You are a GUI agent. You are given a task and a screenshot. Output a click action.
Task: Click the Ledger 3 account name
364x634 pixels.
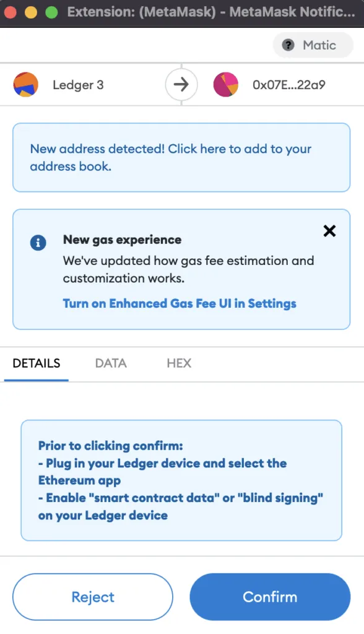[78, 85]
